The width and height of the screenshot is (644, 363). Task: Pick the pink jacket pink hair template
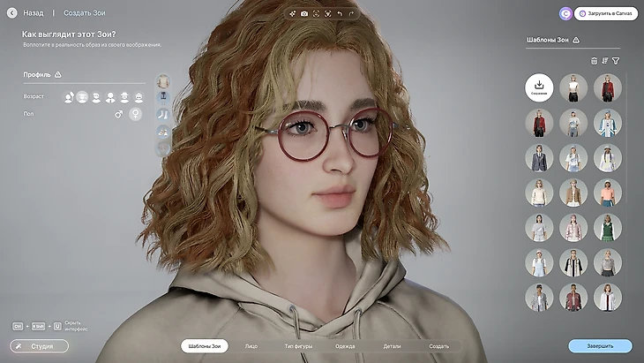pyautogui.click(x=573, y=227)
